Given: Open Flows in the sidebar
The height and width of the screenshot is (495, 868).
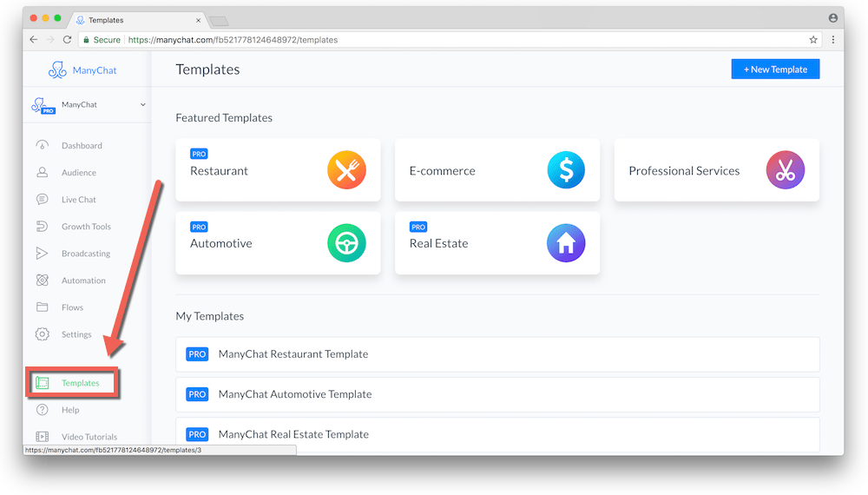Looking at the screenshot, I should tap(73, 307).
